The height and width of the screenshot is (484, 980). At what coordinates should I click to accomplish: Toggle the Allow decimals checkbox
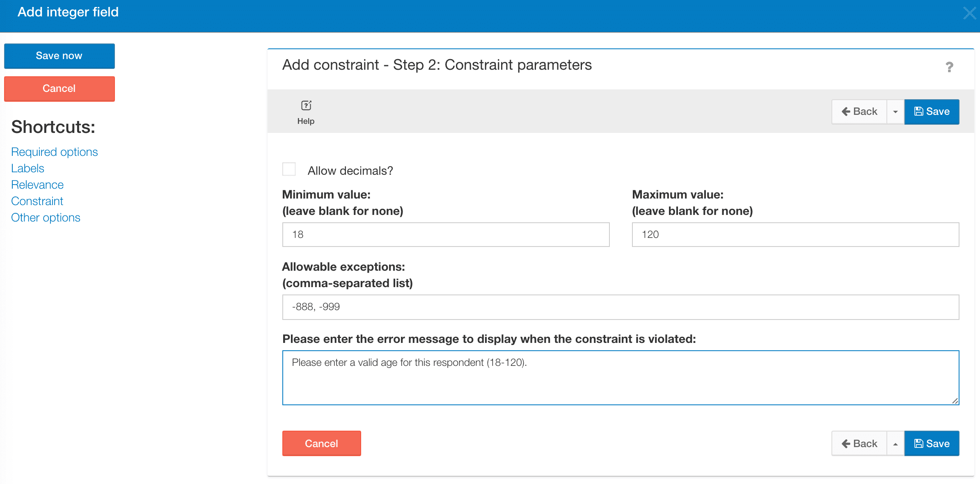point(289,169)
